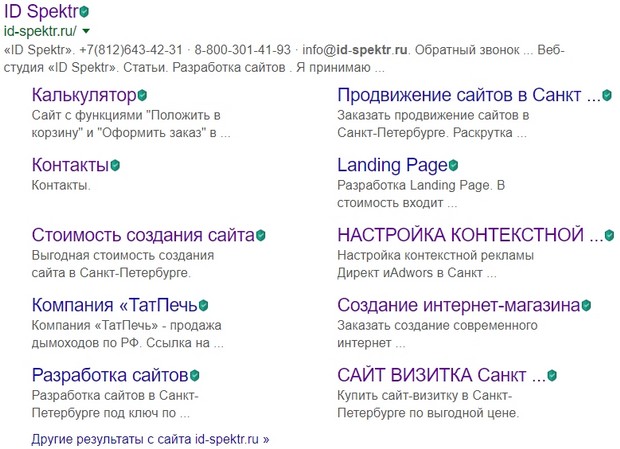Screen dimensions: 620x449
Task: Open Другие результаты с сайта id-spektr.ru link
Action: click(x=150, y=439)
